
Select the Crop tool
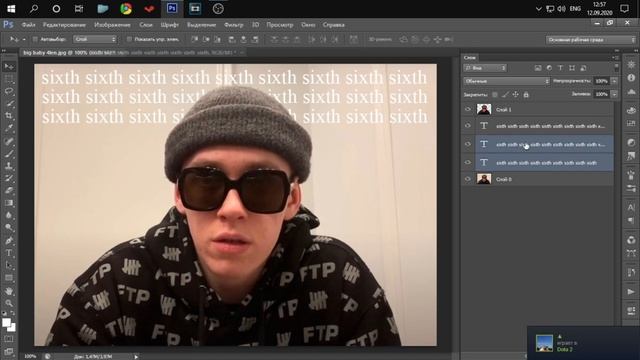pyautogui.click(x=9, y=116)
